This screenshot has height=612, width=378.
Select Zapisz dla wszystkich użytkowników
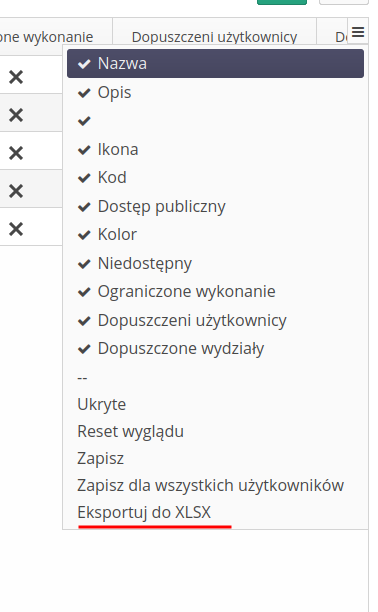210,486
